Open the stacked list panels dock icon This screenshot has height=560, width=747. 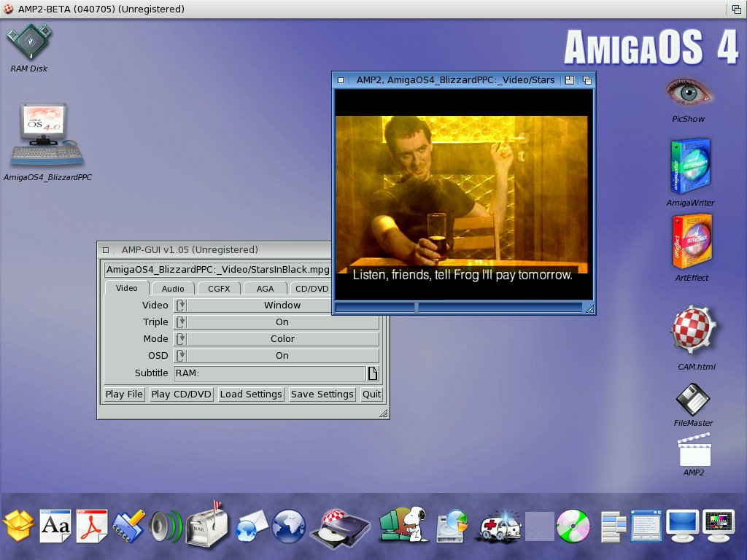click(x=613, y=526)
